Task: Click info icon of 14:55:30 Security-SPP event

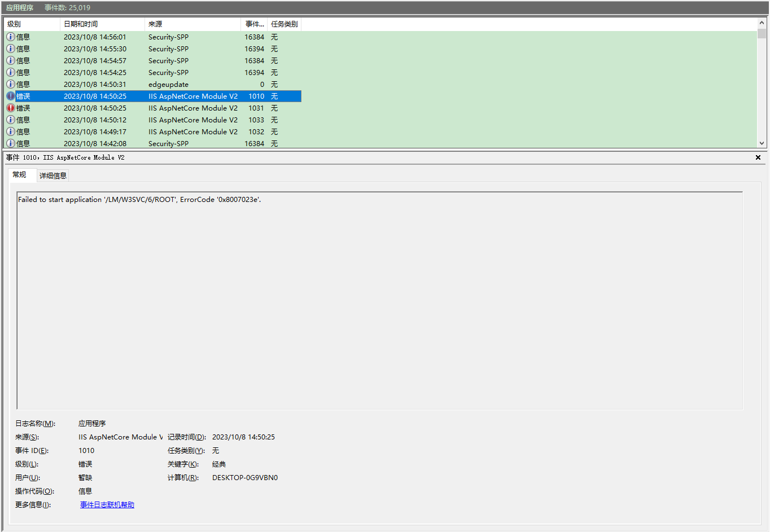Action: click(x=11, y=49)
